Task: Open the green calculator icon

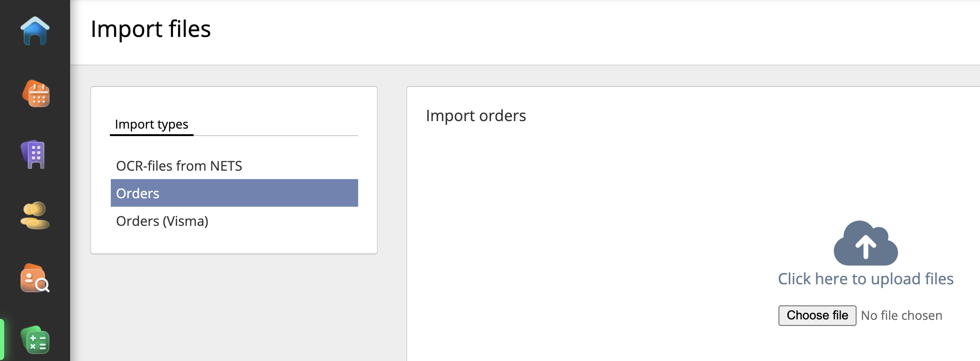Action: coord(36,339)
